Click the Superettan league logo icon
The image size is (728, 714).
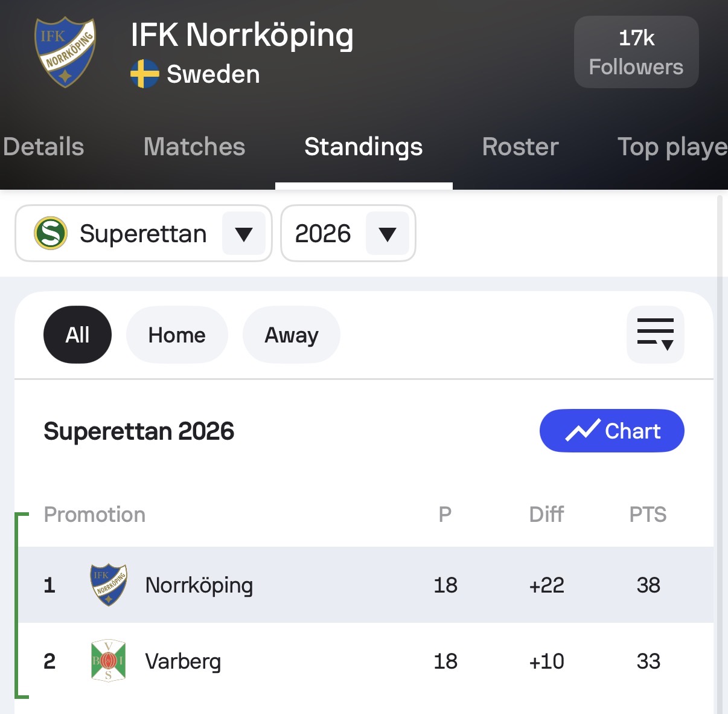51,233
